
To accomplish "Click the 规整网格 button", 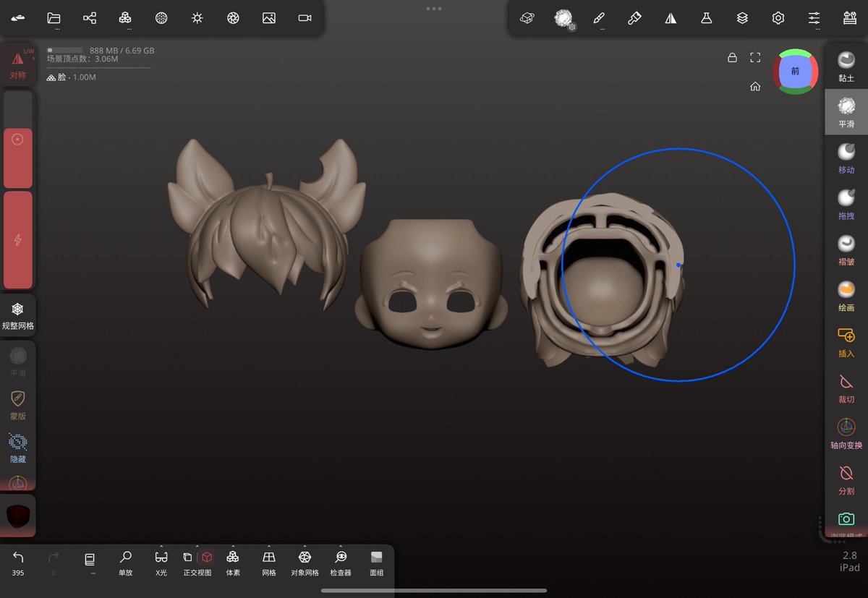I will (x=18, y=315).
